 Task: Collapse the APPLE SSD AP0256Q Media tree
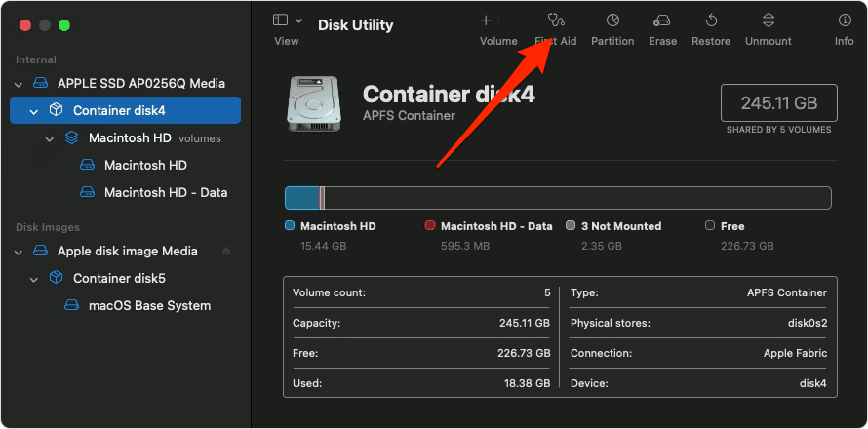tap(20, 84)
